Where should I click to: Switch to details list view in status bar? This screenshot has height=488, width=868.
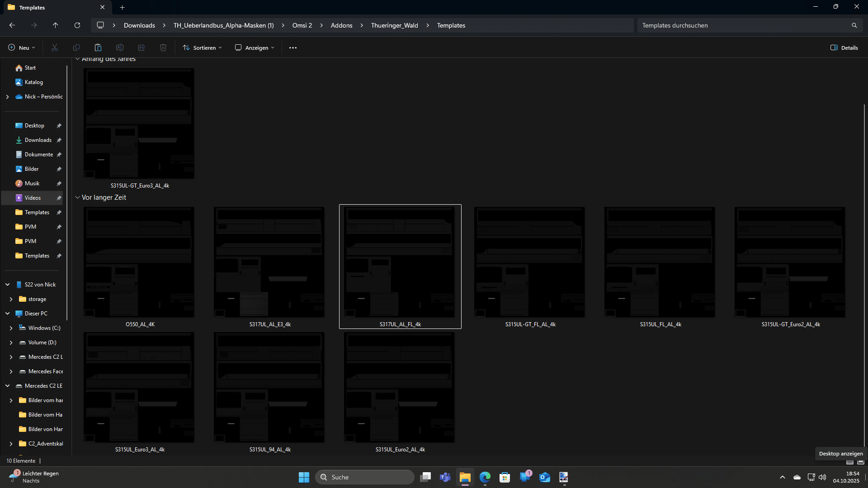click(x=850, y=462)
